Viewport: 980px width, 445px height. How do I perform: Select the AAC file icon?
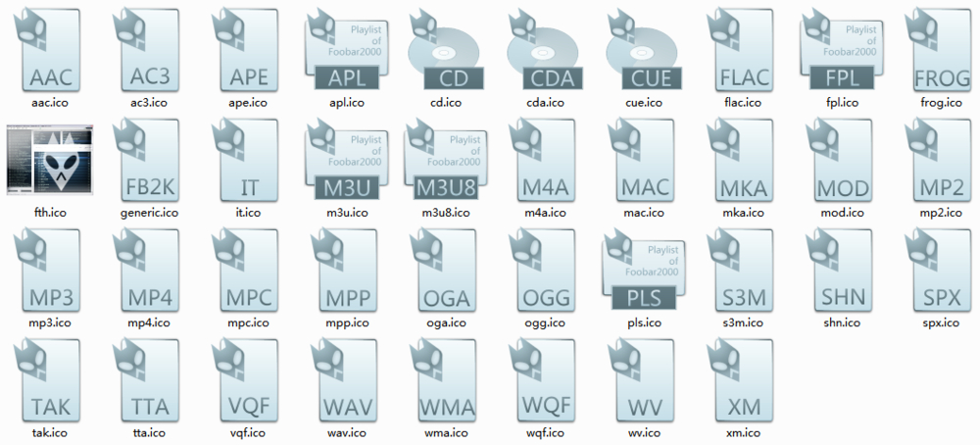tap(49, 50)
